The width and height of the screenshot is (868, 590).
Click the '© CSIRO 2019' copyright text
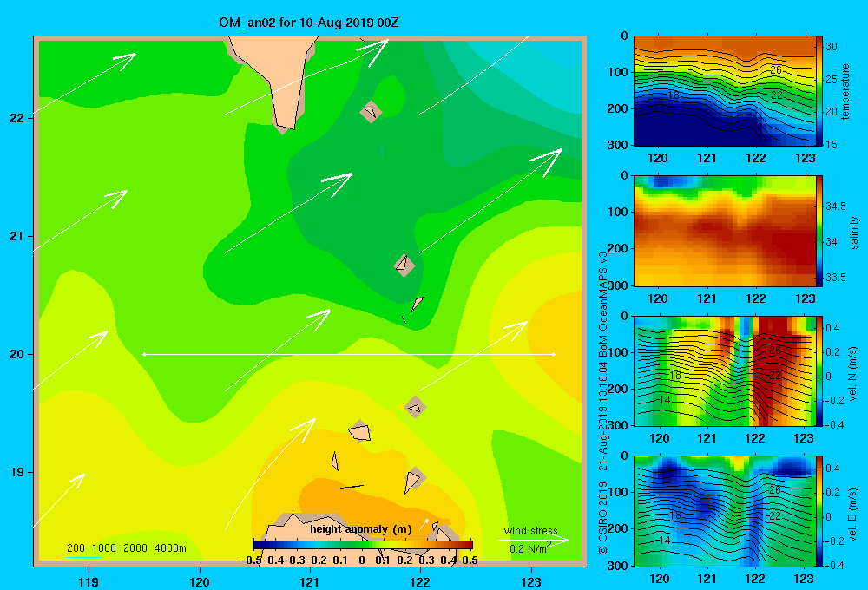pyautogui.click(x=603, y=518)
